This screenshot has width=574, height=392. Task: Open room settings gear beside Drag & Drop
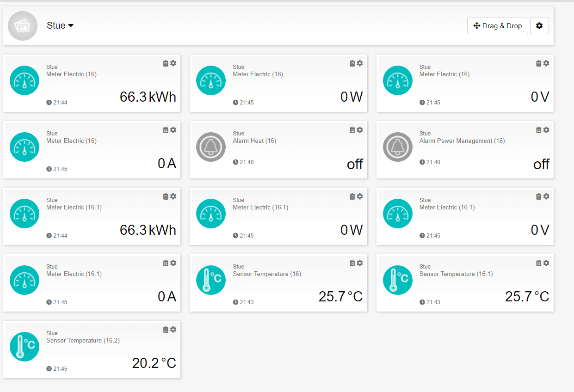[539, 26]
